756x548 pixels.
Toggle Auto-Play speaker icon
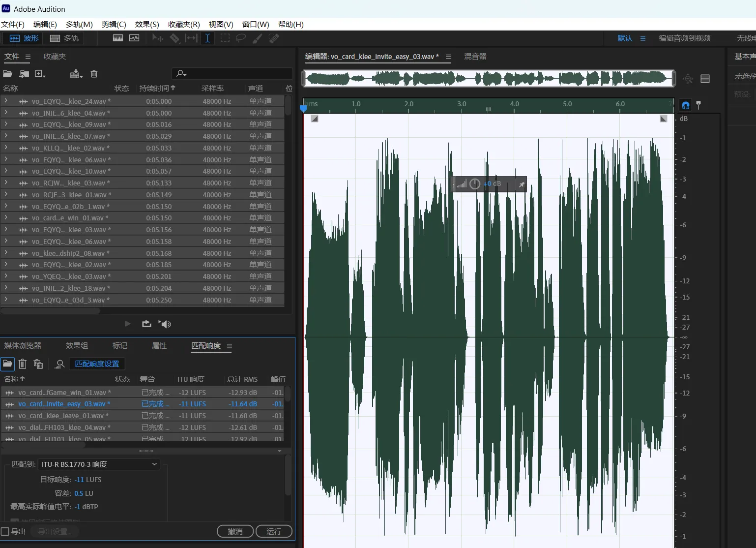point(165,324)
